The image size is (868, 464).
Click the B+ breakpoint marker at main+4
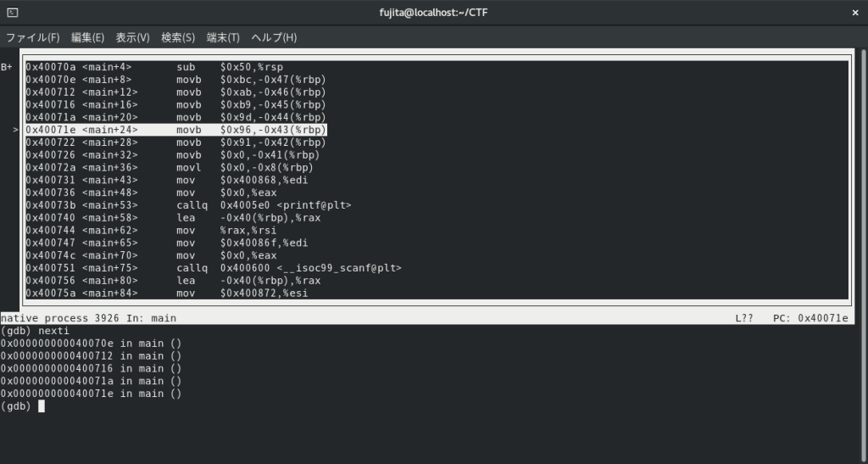click(x=7, y=67)
